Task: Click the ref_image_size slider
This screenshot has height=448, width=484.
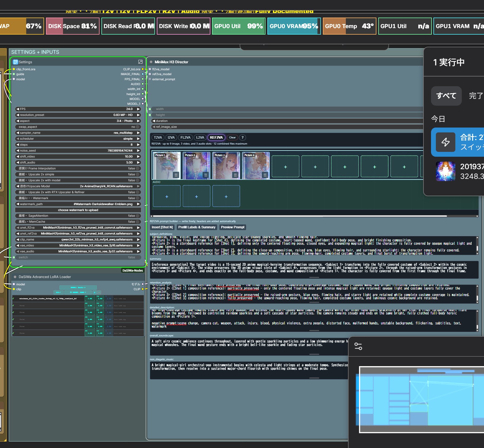Action: pos(287,127)
